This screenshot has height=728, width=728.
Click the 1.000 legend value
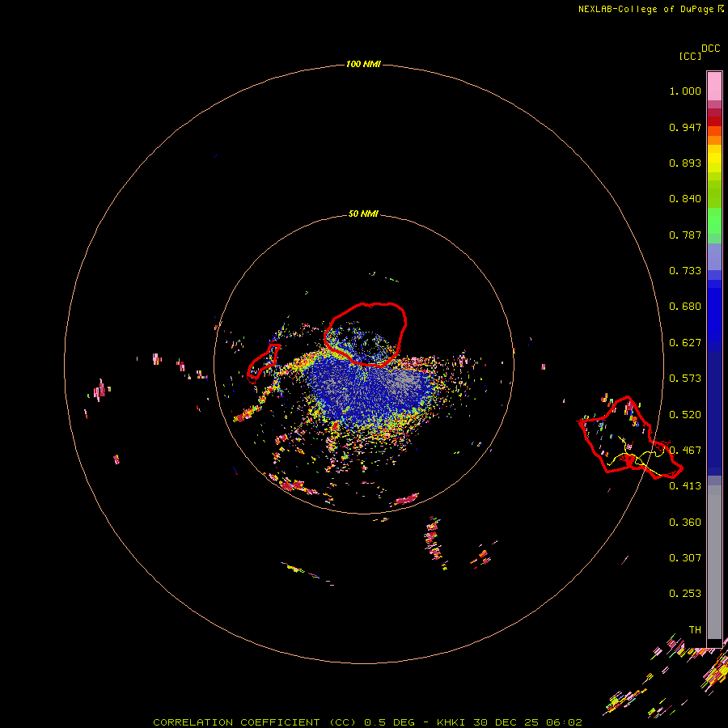point(685,91)
